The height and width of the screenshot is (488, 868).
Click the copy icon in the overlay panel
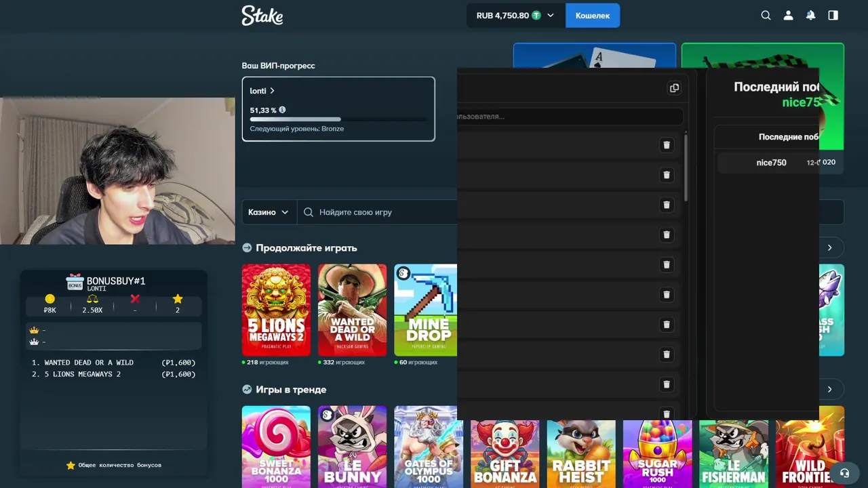674,88
